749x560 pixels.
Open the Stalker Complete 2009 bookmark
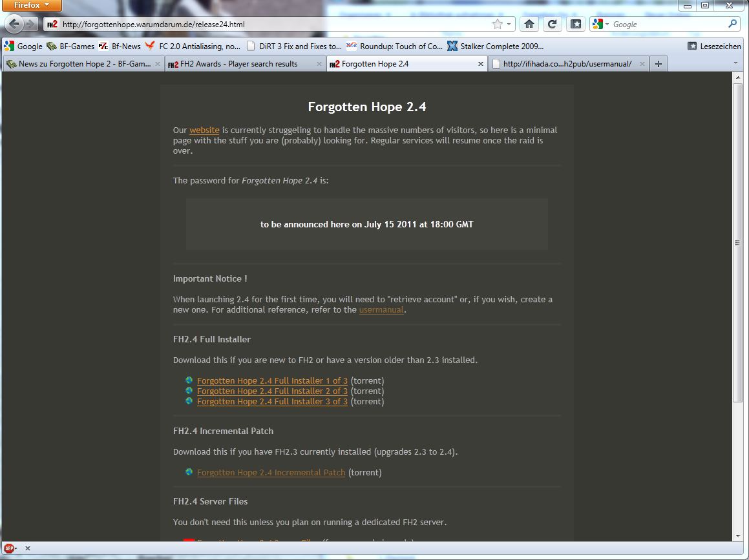pos(496,47)
